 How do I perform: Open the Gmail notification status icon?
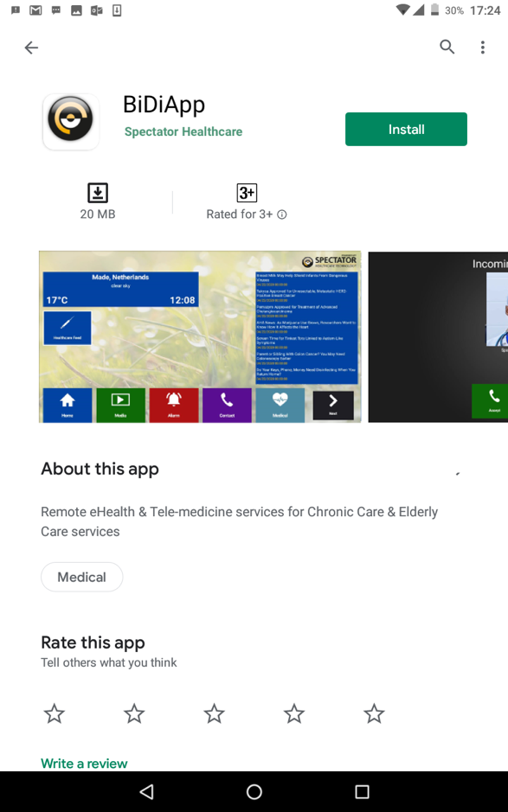tap(35, 10)
